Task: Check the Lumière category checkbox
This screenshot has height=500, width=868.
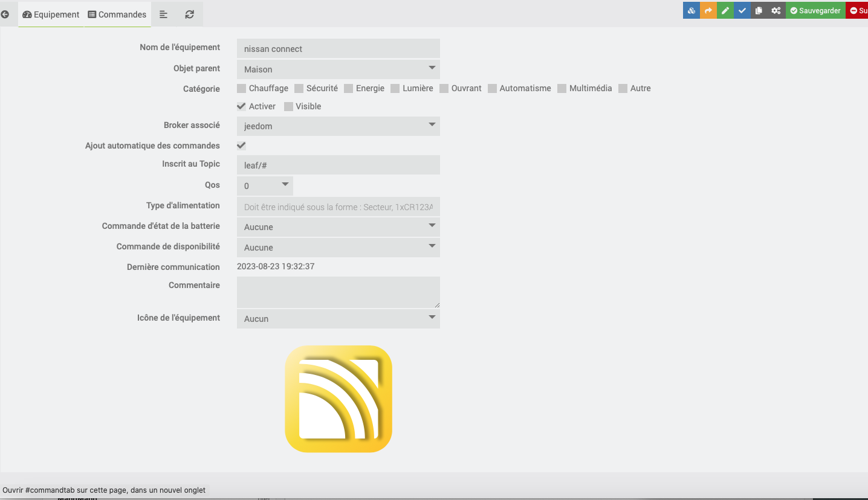Action: pos(395,88)
